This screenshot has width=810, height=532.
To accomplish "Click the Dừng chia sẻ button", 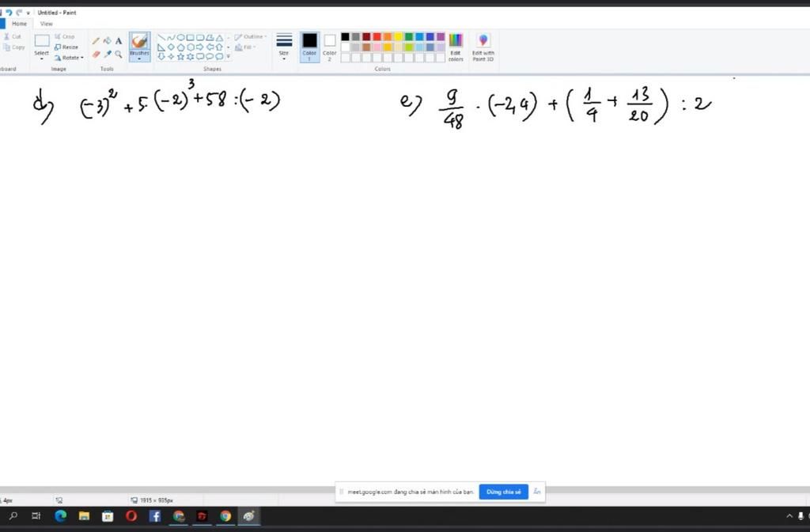I will [x=503, y=492].
